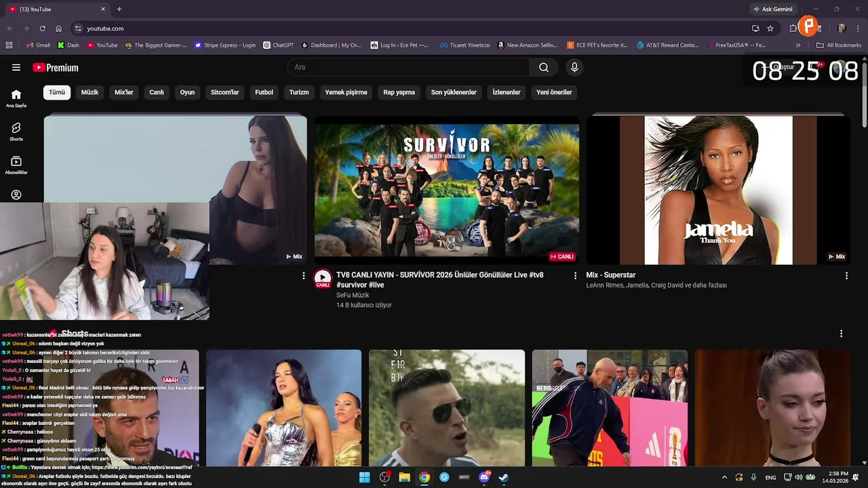Open a new browser tab
Viewport: 868px width, 488px height.
point(119,9)
